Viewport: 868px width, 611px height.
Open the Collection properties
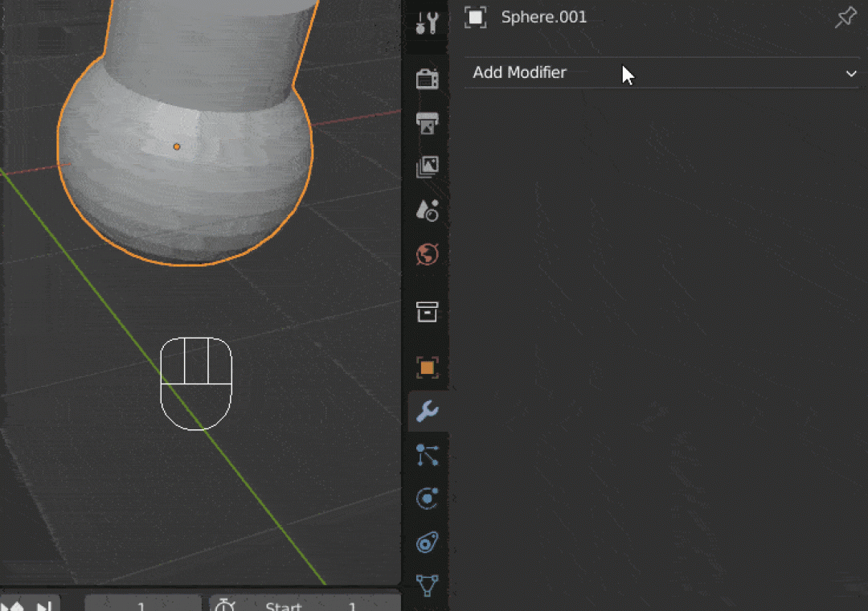pos(428,312)
